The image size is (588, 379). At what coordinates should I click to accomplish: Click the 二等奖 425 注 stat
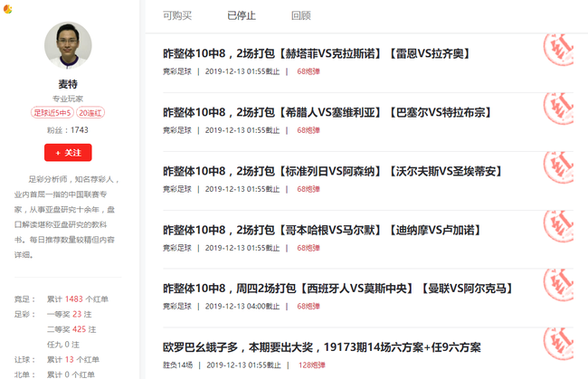pos(71,329)
